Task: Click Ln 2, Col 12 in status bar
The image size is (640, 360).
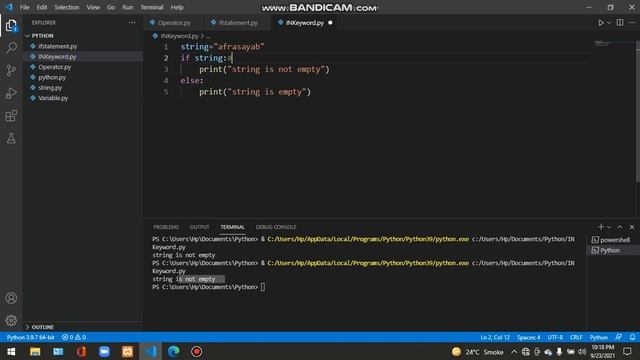Action: click(495, 337)
